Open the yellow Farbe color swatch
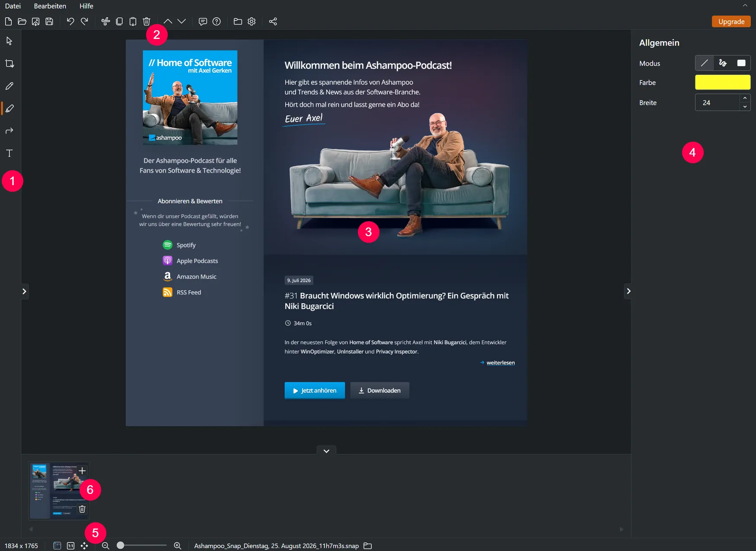756x551 pixels. point(723,82)
